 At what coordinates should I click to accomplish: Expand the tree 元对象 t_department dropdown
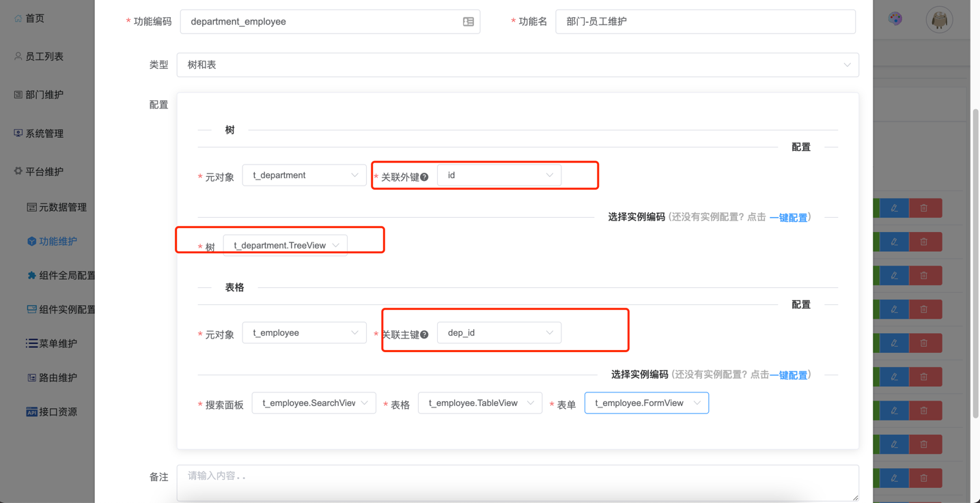point(304,175)
